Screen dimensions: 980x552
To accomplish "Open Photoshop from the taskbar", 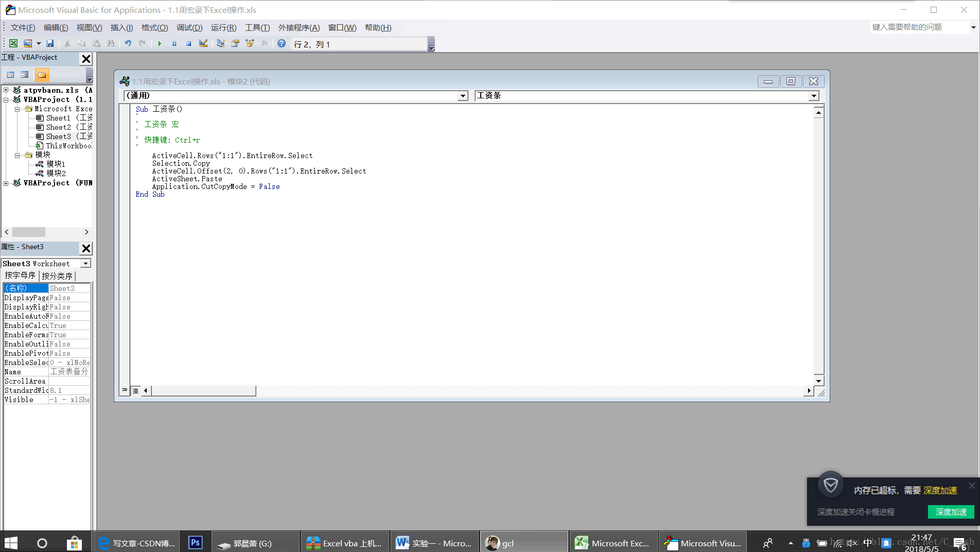I will point(196,543).
